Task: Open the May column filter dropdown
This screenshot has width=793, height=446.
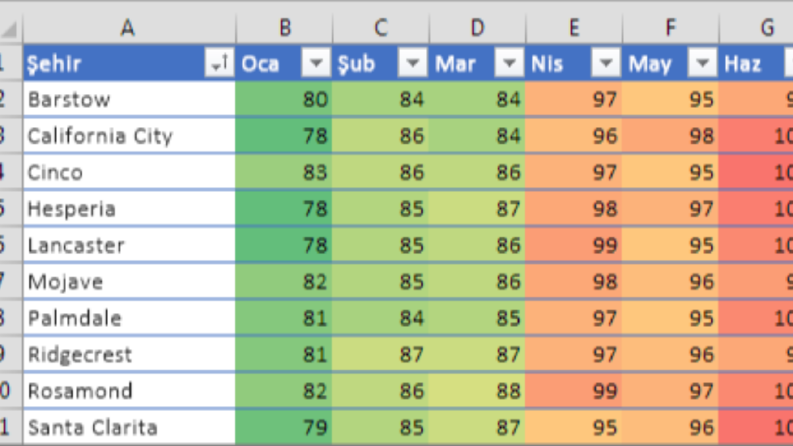Action: point(702,63)
